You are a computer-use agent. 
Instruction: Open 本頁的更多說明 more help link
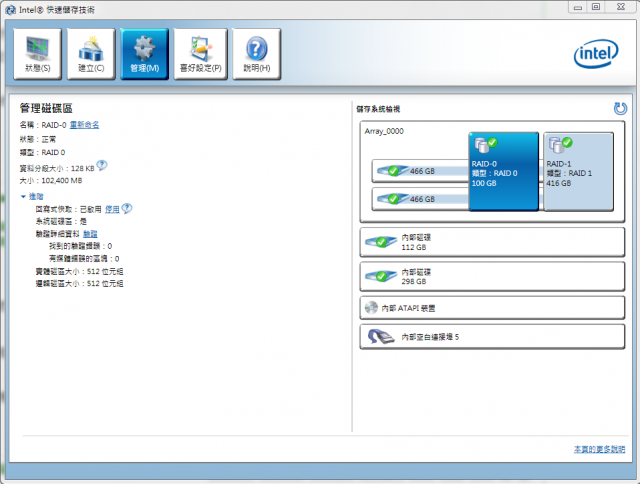point(599,449)
